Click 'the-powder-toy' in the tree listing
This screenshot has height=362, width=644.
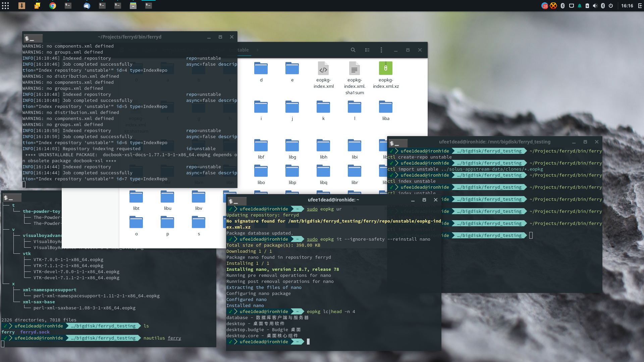pos(42,211)
